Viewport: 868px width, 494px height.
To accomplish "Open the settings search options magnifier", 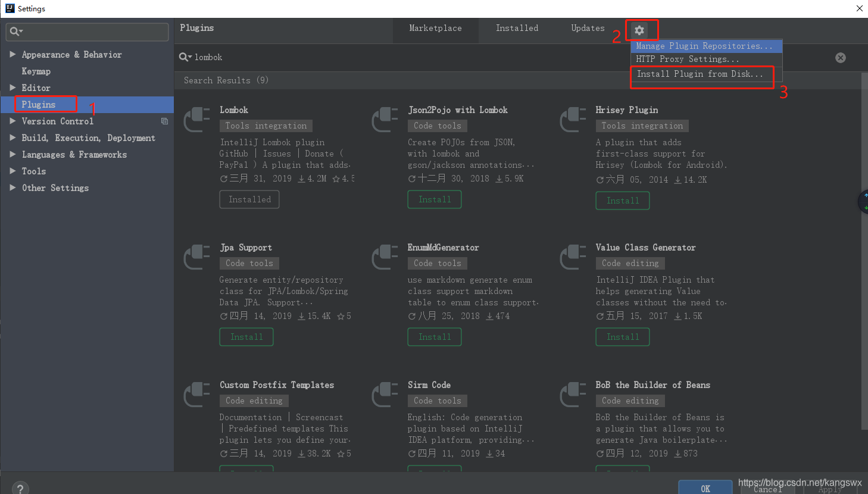I will (x=15, y=32).
